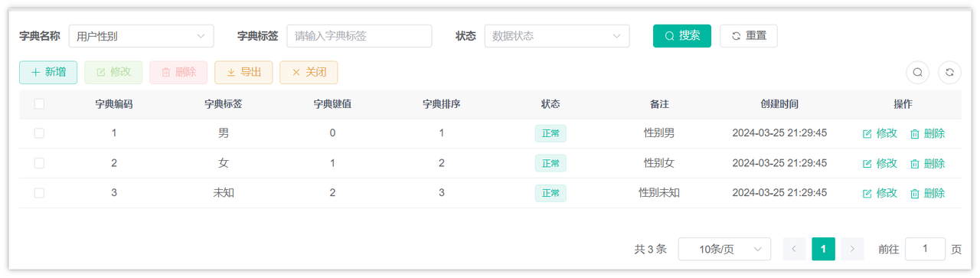This screenshot has height=278, width=980.
Task: Click the 字典排序 column header
Action: click(442, 104)
